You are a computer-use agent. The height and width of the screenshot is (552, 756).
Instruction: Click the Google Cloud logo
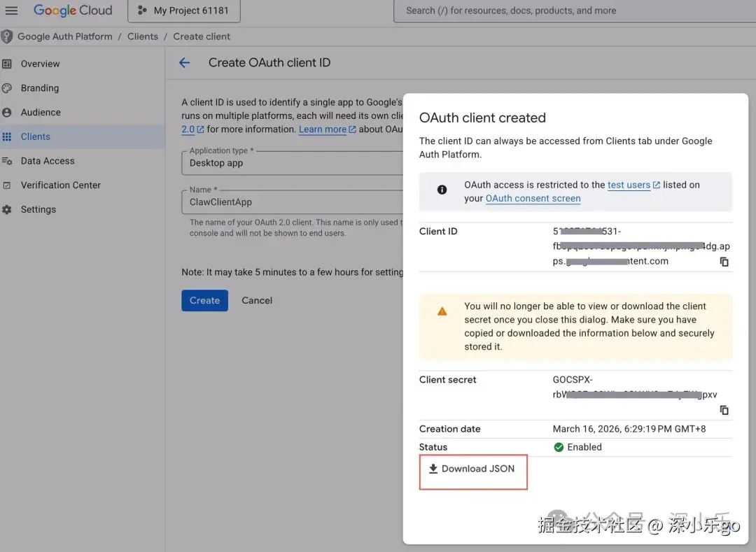pyautogui.click(x=73, y=10)
